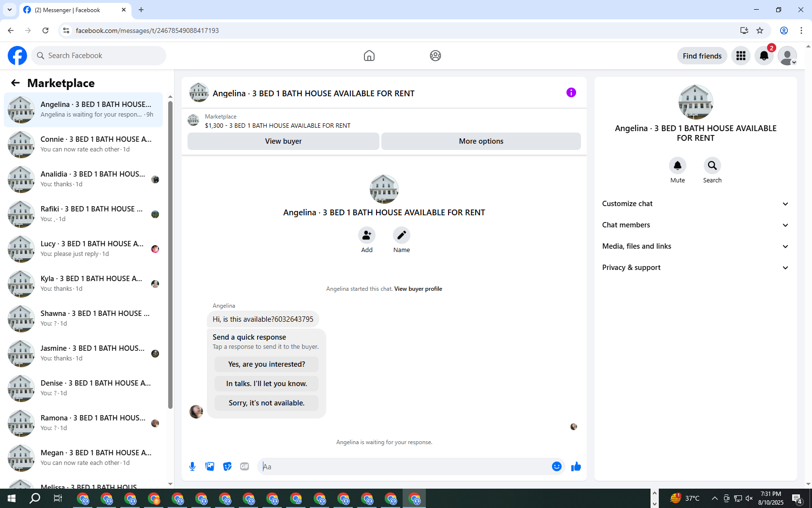812x508 pixels.
Task: Focus the Search Facebook field
Action: (x=99, y=56)
